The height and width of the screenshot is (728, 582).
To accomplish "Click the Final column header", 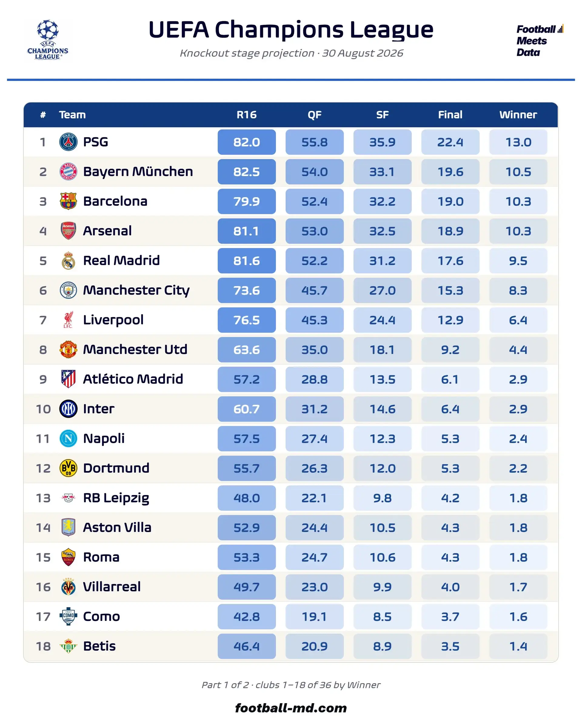I will point(450,115).
